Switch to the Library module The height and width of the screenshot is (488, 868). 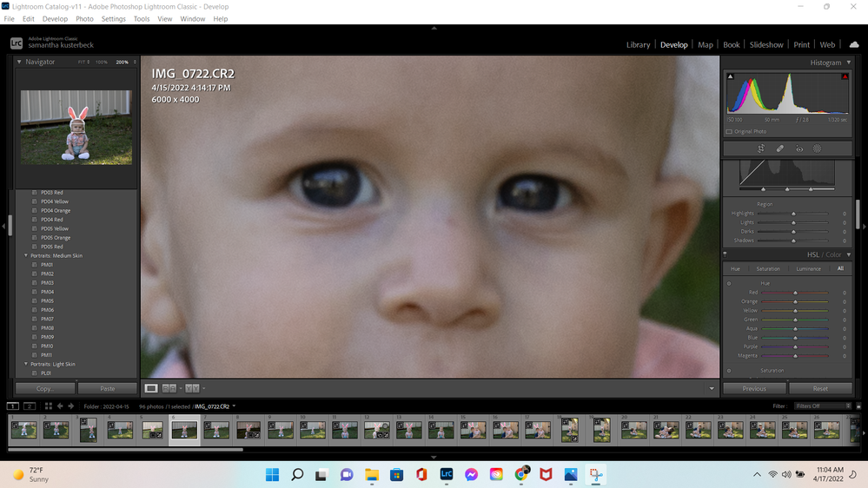(639, 45)
